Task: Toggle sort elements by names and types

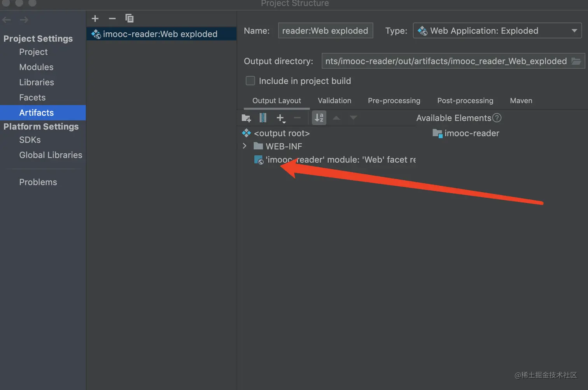Action: tap(319, 118)
